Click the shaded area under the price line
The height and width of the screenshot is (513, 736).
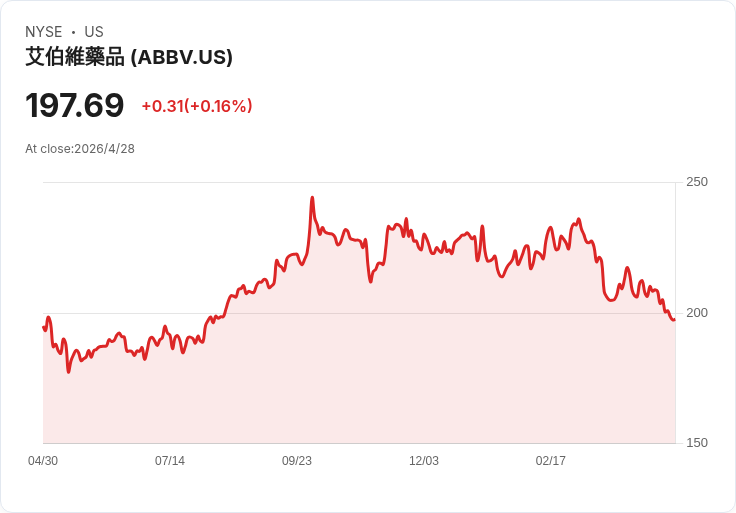coord(400,380)
